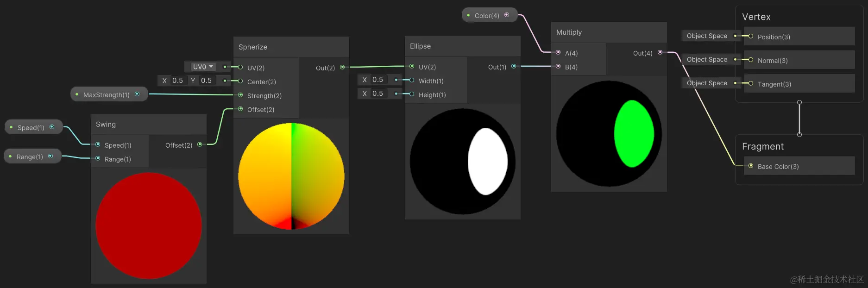Click the Ellipse Width X 0.5 field
Viewport: 868px width, 288px height.
(x=378, y=80)
